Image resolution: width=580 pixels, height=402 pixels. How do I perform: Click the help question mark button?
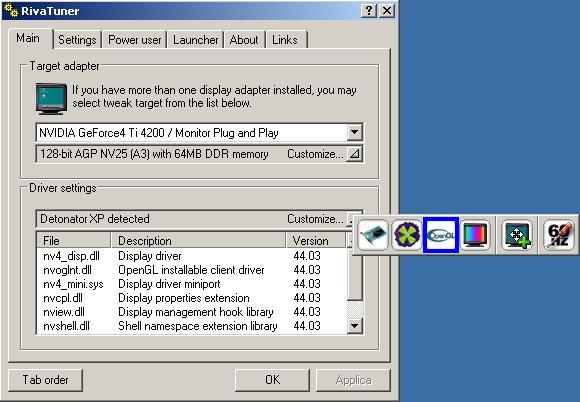click(369, 11)
